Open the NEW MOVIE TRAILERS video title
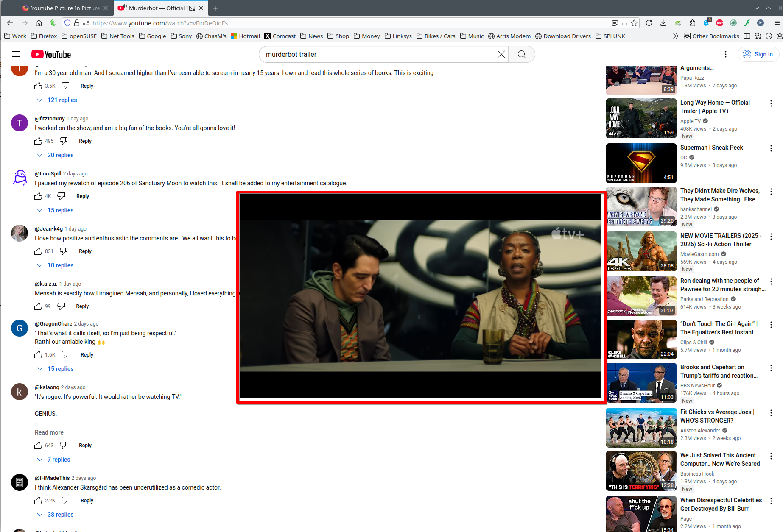 click(x=721, y=240)
